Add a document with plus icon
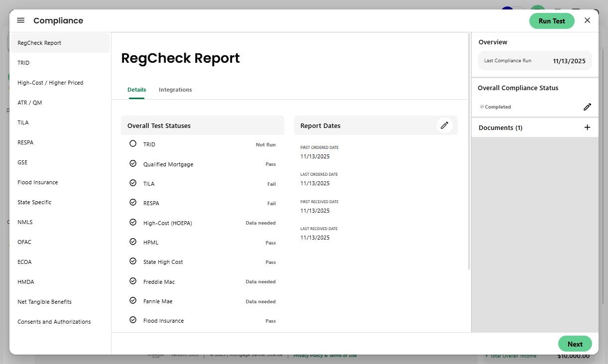 587,127
